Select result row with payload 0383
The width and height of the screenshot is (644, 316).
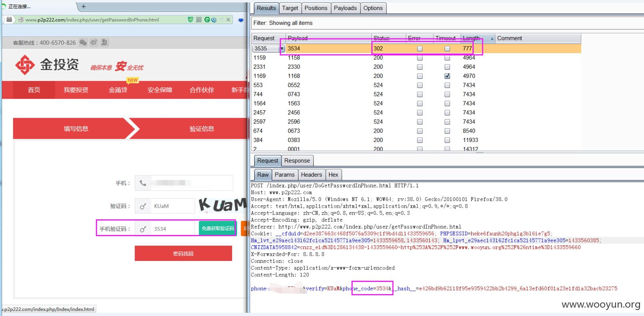[x=416, y=140]
